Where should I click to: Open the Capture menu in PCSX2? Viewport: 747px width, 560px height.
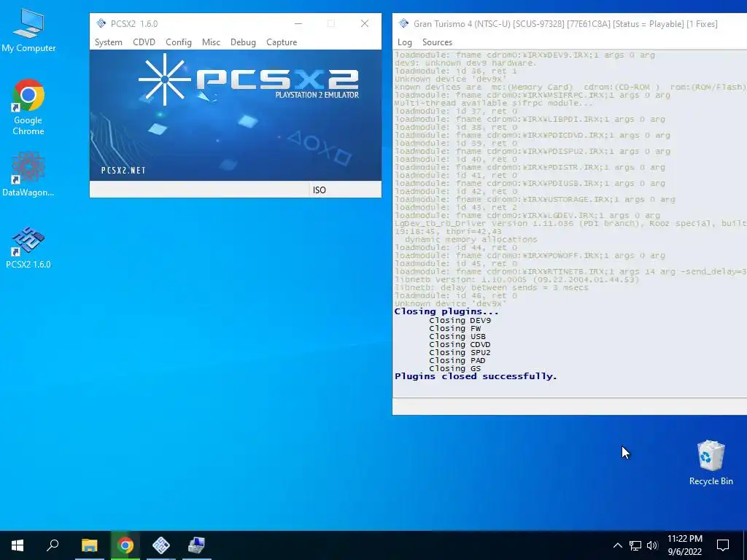point(282,42)
